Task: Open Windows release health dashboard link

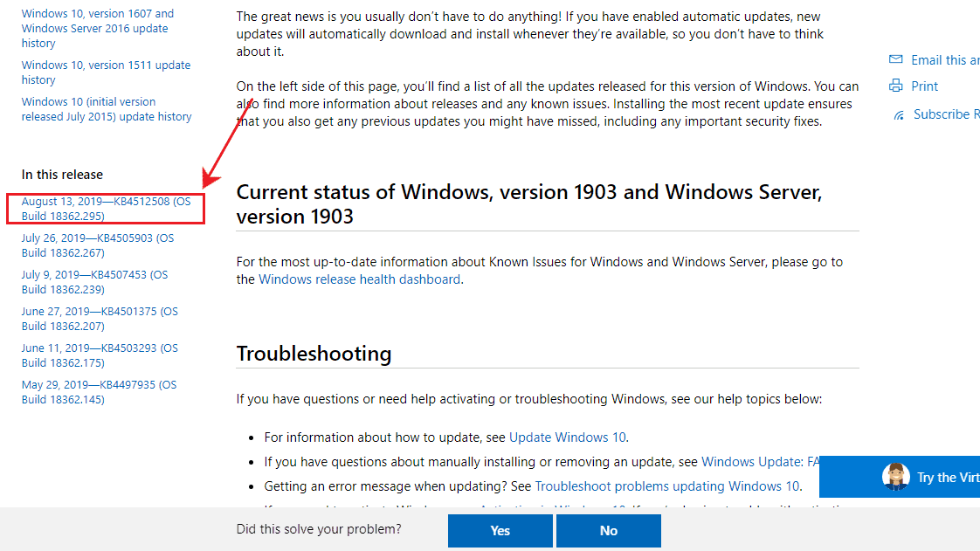Action: (x=359, y=279)
